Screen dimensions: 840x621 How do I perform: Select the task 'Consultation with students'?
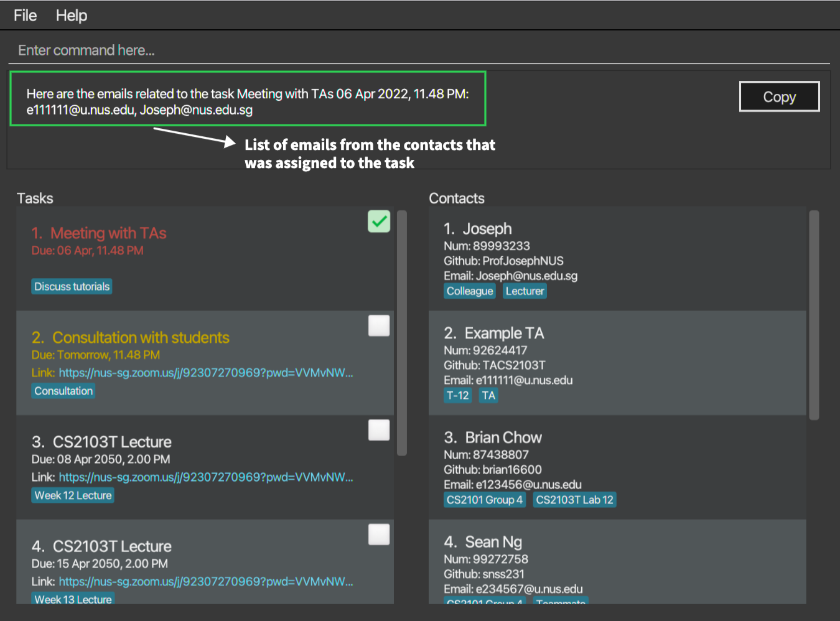click(x=141, y=338)
